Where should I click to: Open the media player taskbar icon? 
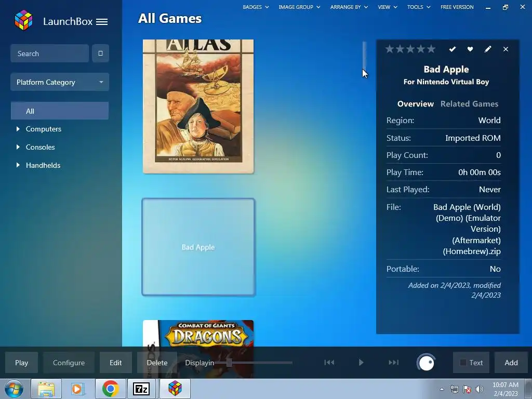click(78, 389)
